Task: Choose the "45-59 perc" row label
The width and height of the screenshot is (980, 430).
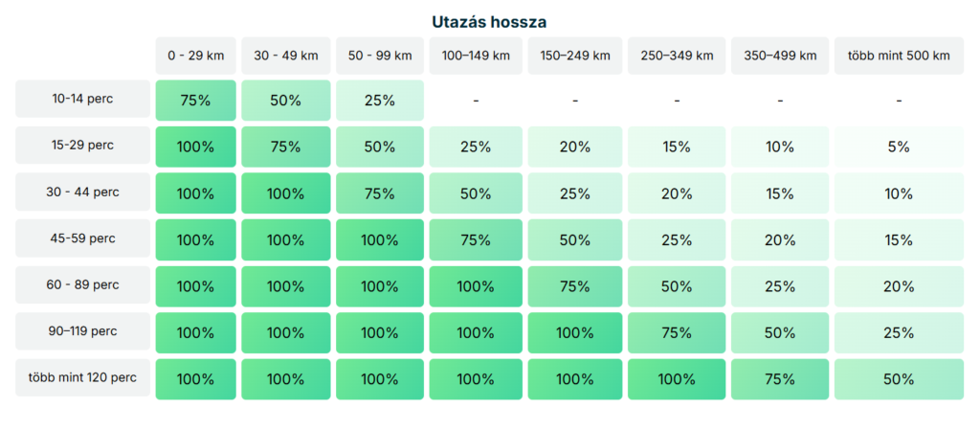Action: point(83,238)
